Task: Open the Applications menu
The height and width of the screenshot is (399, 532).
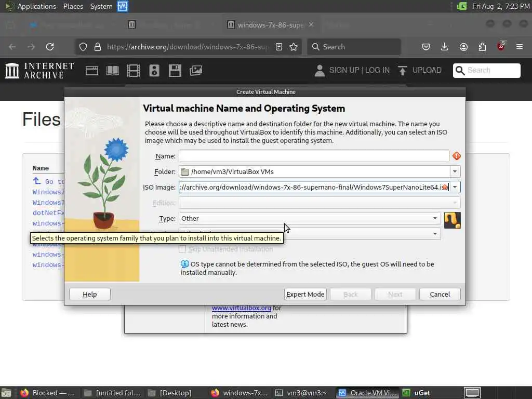Action: point(37,6)
